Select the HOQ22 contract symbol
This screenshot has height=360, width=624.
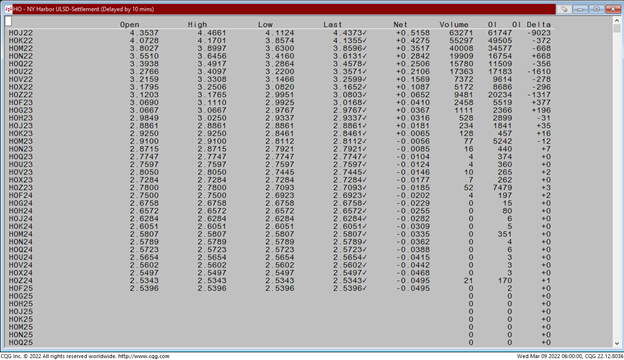click(21, 64)
